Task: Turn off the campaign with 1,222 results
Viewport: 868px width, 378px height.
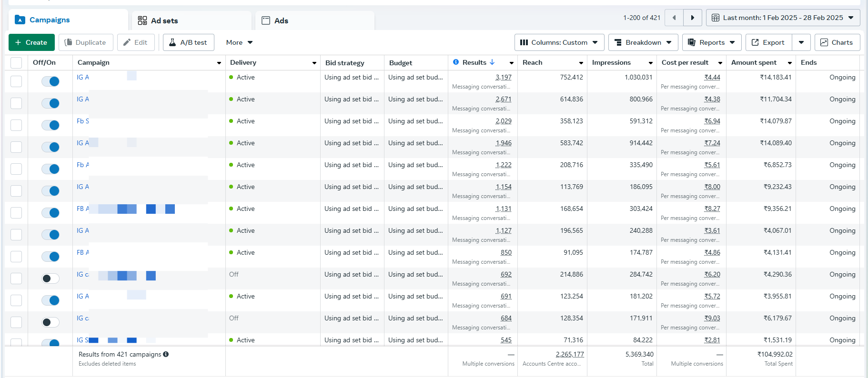Action: click(x=50, y=169)
